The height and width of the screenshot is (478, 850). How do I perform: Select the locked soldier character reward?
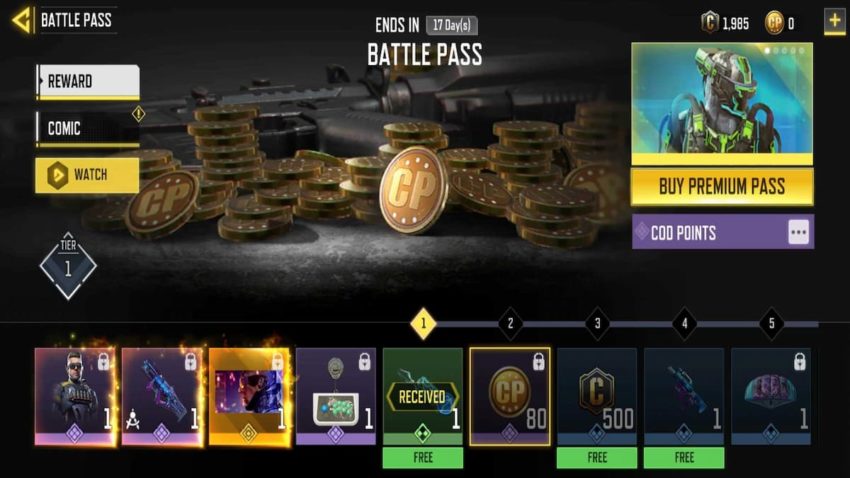coord(75,397)
